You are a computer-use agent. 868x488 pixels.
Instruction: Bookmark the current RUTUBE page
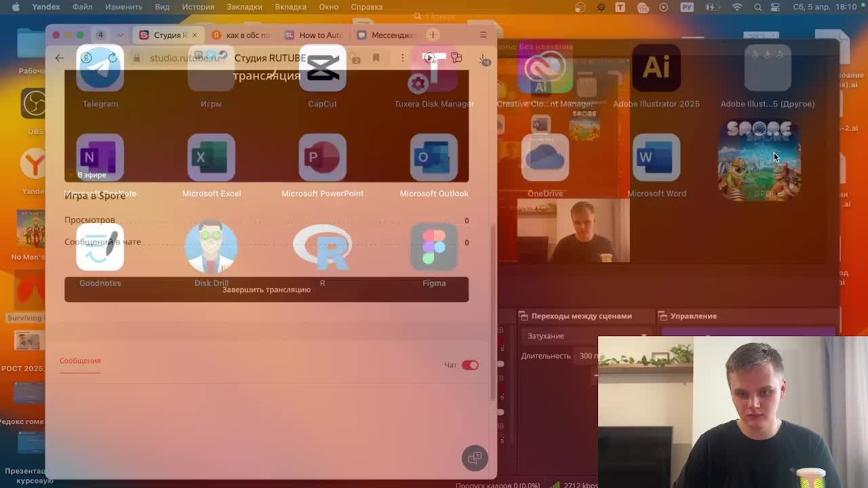pyautogui.click(x=376, y=58)
